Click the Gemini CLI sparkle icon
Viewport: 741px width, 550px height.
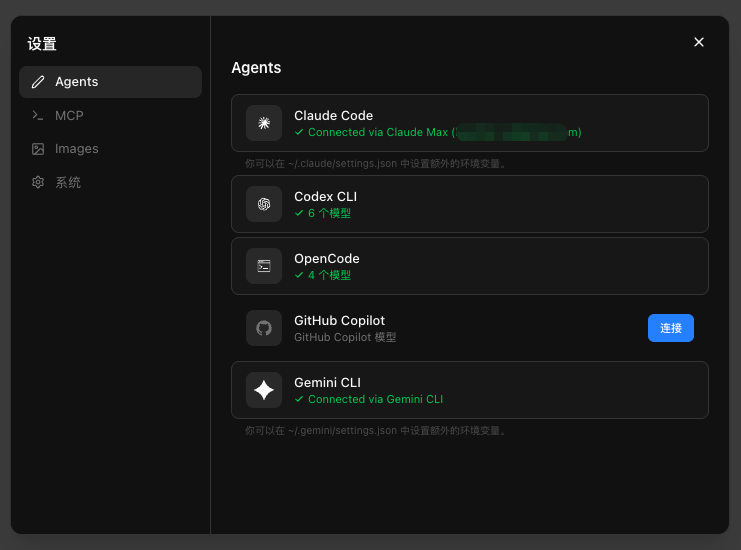264,390
